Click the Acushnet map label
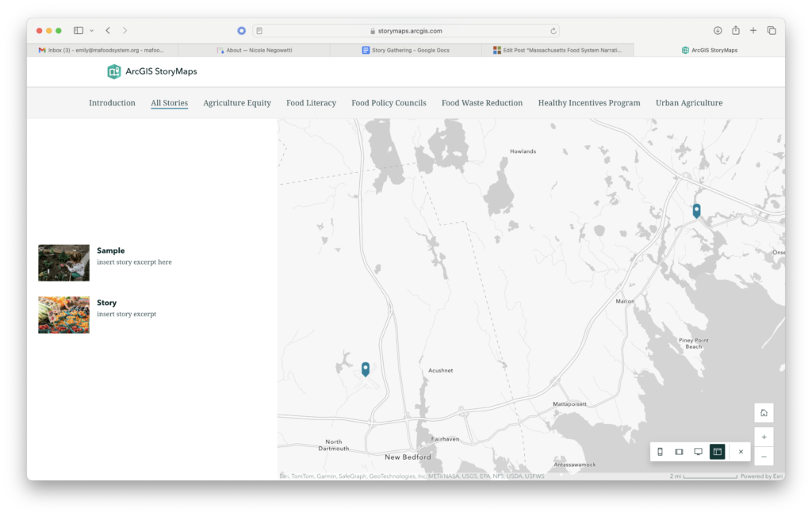This screenshot has height=516, width=812. [441, 371]
